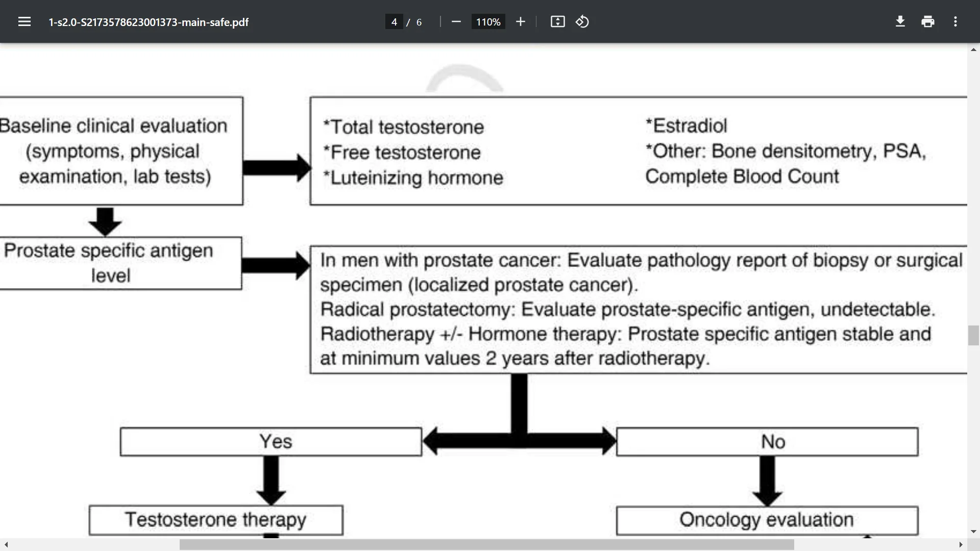Print the PDF document

tap(928, 22)
